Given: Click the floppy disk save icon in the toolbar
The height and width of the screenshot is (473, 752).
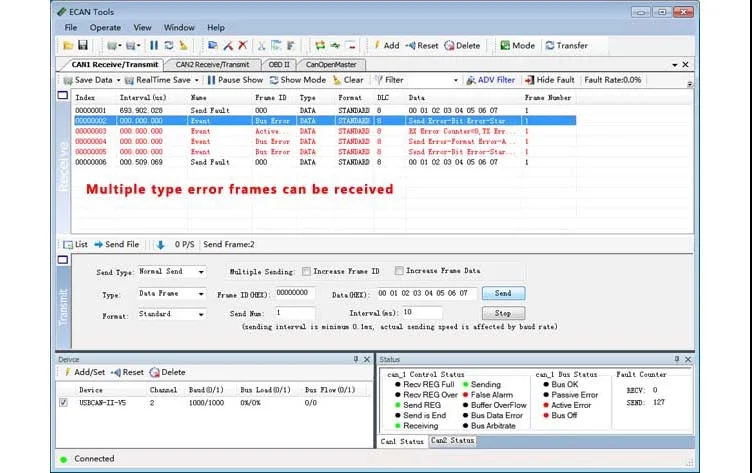Looking at the screenshot, I should point(83,46).
